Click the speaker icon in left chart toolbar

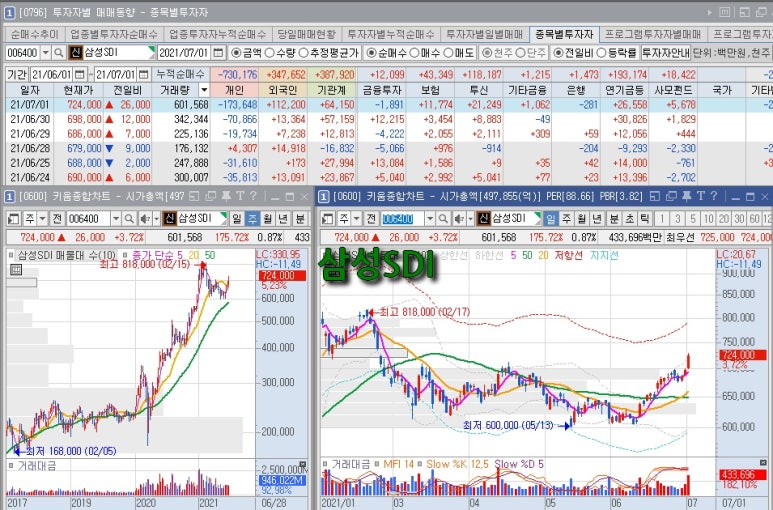(x=144, y=218)
